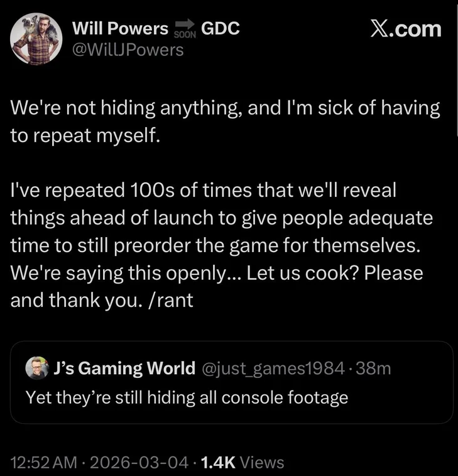458x476 pixels.
Task: Click the SOON arrow icon
Action: pyautogui.click(x=185, y=29)
